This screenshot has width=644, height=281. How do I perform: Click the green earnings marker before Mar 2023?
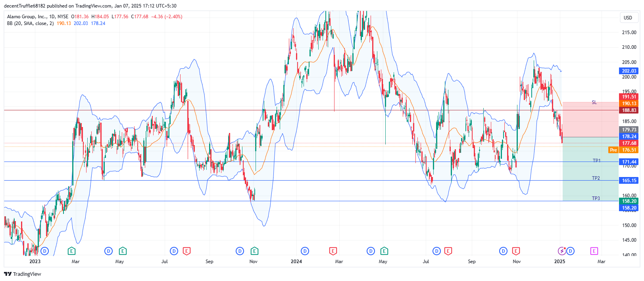[x=71, y=251]
